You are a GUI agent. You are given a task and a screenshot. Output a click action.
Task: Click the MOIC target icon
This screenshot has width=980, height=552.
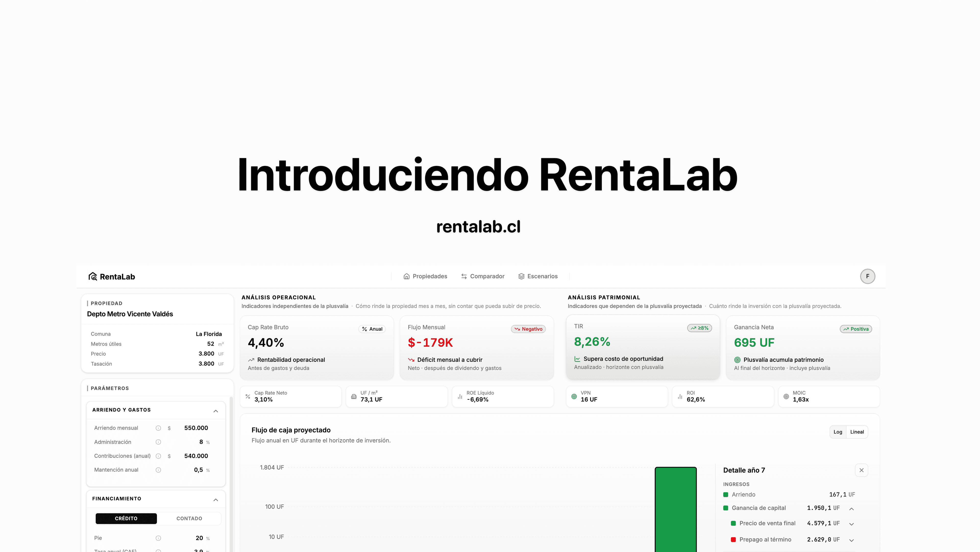[786, 397]
